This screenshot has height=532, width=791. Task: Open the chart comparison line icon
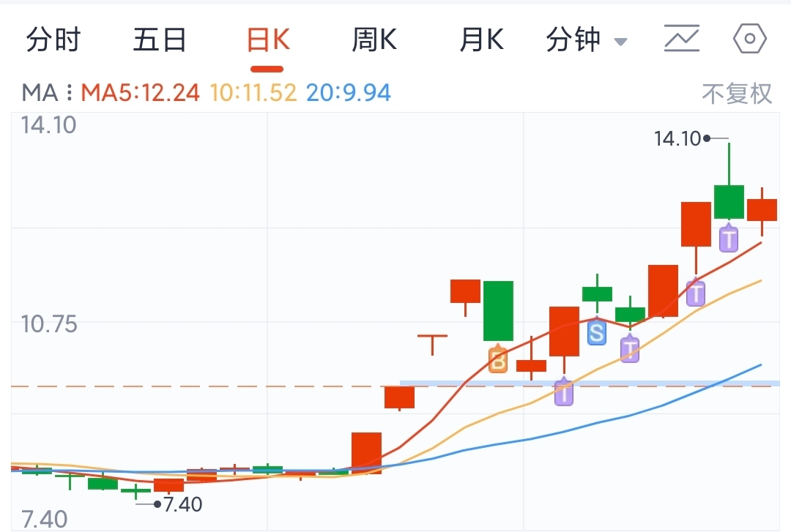click(x=682, y=38)
